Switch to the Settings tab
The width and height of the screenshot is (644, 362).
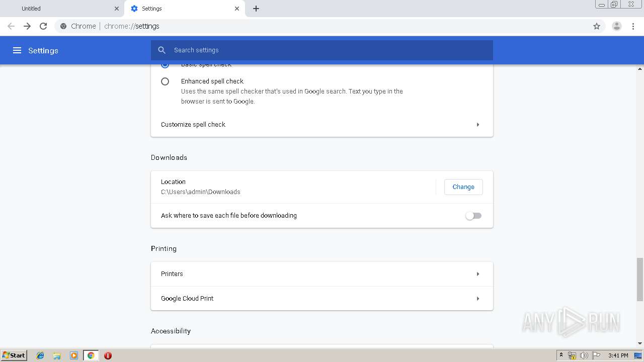pyautogui.click(x=185, y=9)
